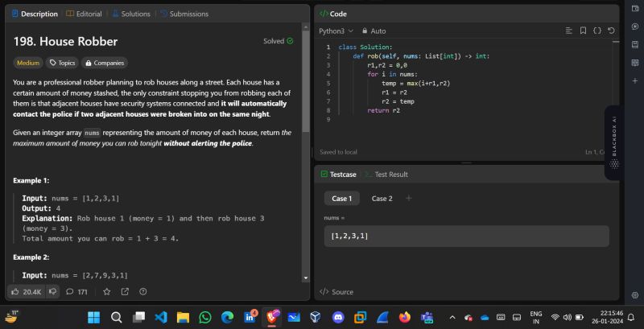Open the notification bell in the taskbar
Image resolution: width=644 pixels, height=329 pixels.
coord(631,317)
